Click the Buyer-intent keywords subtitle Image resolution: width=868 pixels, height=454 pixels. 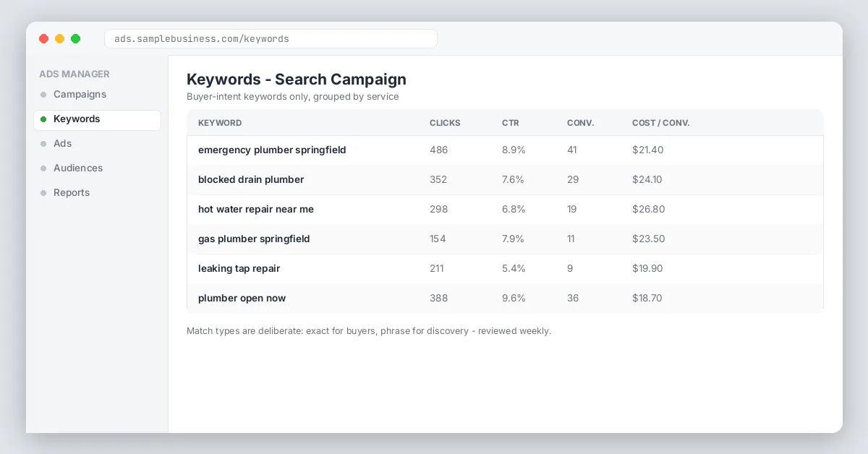293,97
